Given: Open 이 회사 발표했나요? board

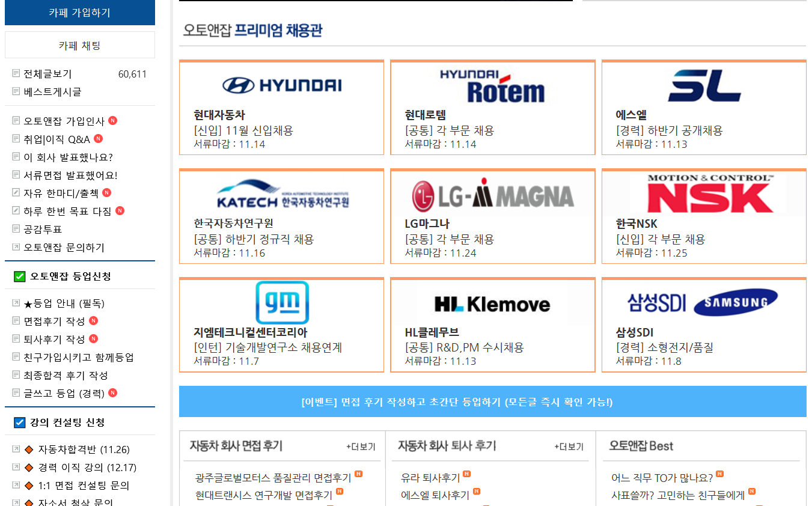Looking at the screenshot, I should click(x=68, y=157).
